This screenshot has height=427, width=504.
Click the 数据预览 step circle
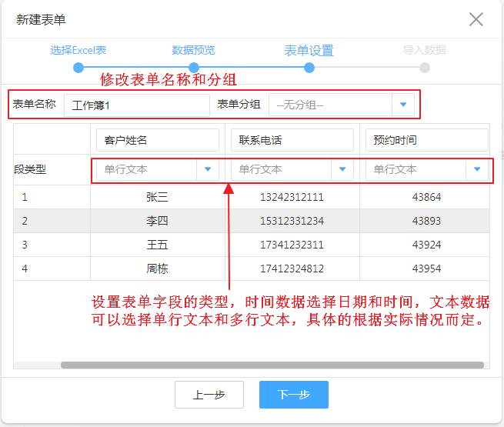pos(194,68)
